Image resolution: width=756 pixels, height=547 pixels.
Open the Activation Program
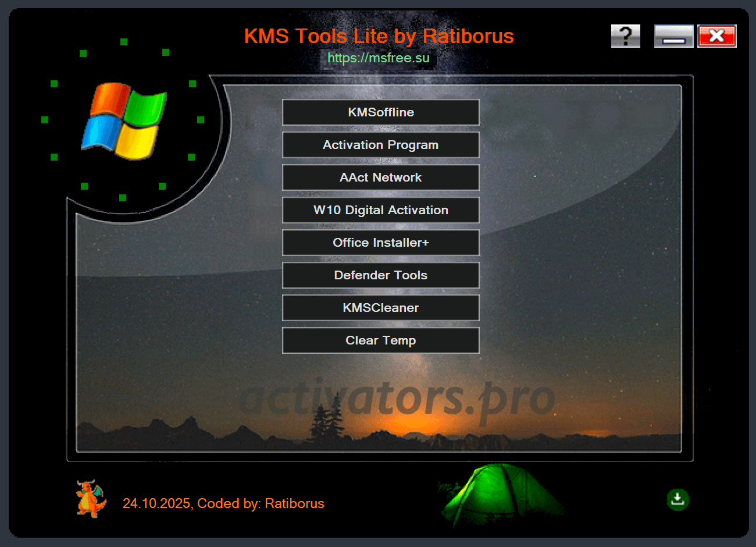[x=380, y=145]
